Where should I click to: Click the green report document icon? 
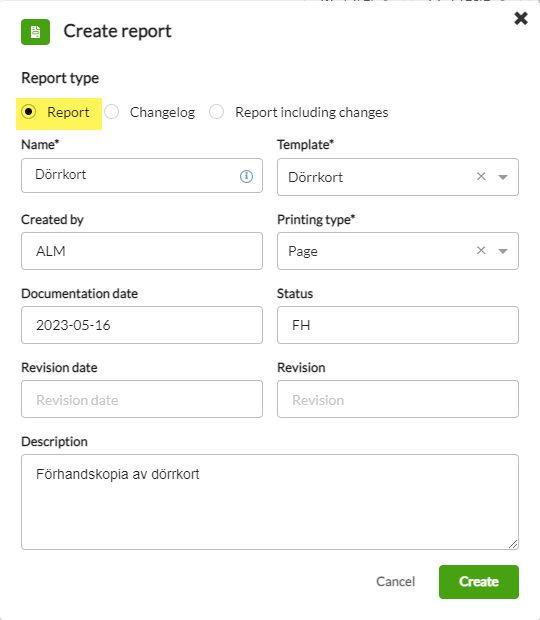[x=36, y=32]
